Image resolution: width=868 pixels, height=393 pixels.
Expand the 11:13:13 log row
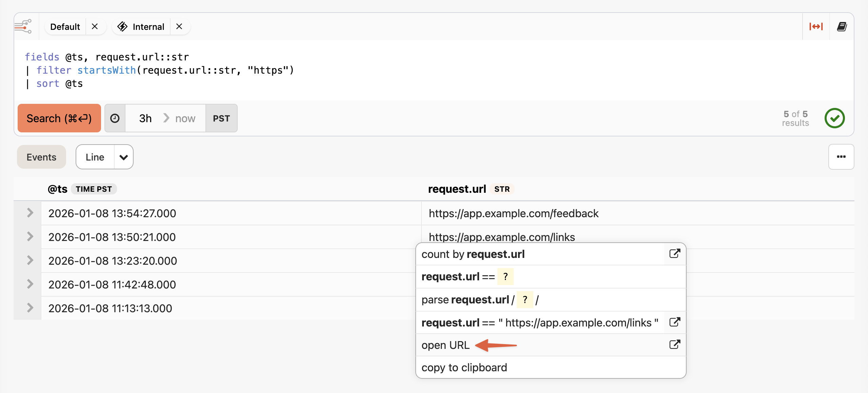(x=30, y=308)
